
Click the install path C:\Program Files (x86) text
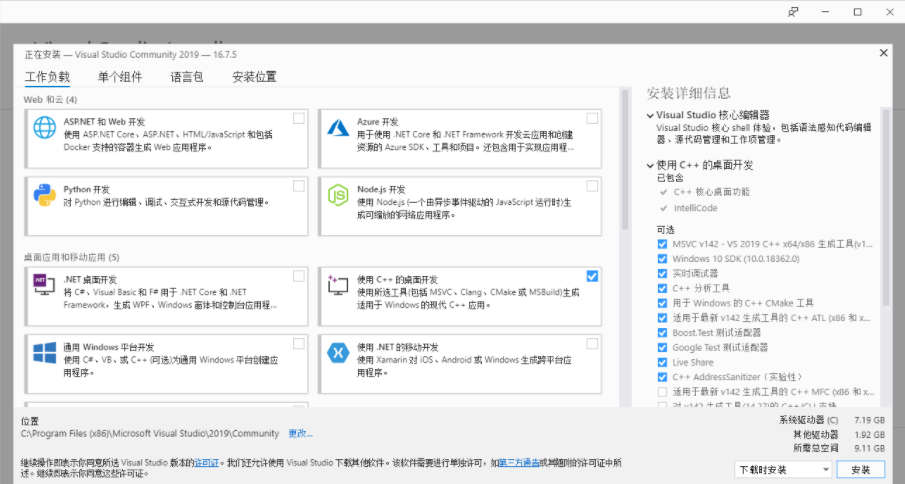pyautogui.click(x=150, y=433)
